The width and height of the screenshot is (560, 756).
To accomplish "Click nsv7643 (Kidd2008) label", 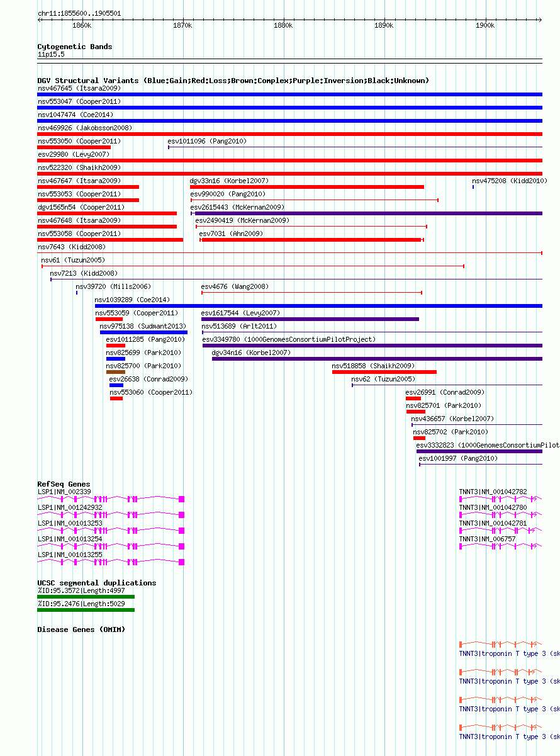I will click(x=72, y=247).
